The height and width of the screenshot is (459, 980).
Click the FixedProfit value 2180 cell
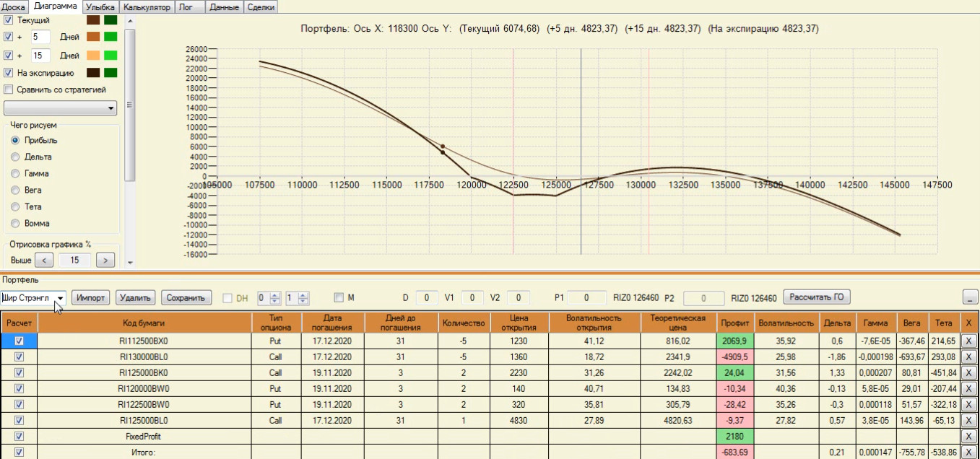pos(734,436)
